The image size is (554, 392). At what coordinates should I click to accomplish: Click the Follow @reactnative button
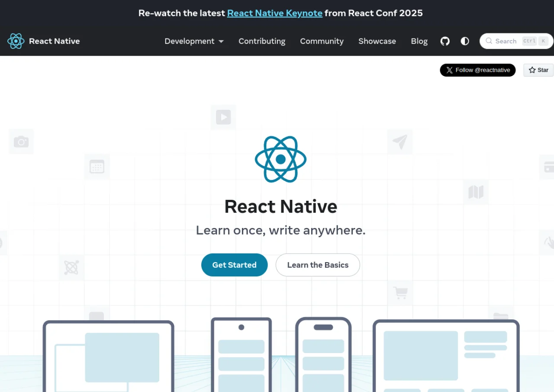(x=478, y=70)
